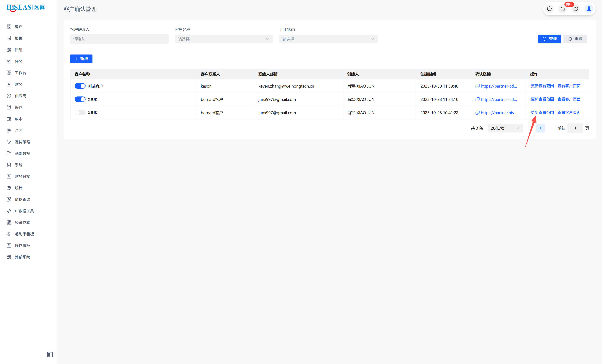The height and width of the screenshot is (364, 602).
Task: Enable the disabled XJUK row switch
Action: pyautogui.click(x=80, y=113)
